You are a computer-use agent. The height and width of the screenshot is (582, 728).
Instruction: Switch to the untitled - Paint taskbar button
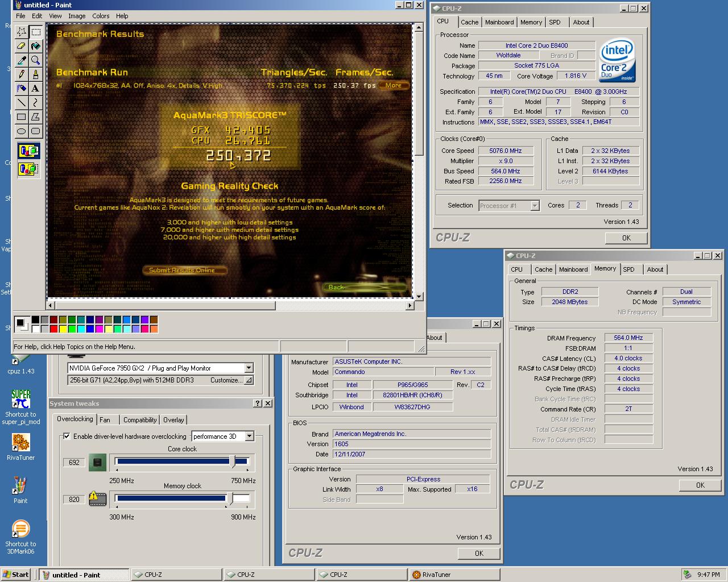pos(84,575)
